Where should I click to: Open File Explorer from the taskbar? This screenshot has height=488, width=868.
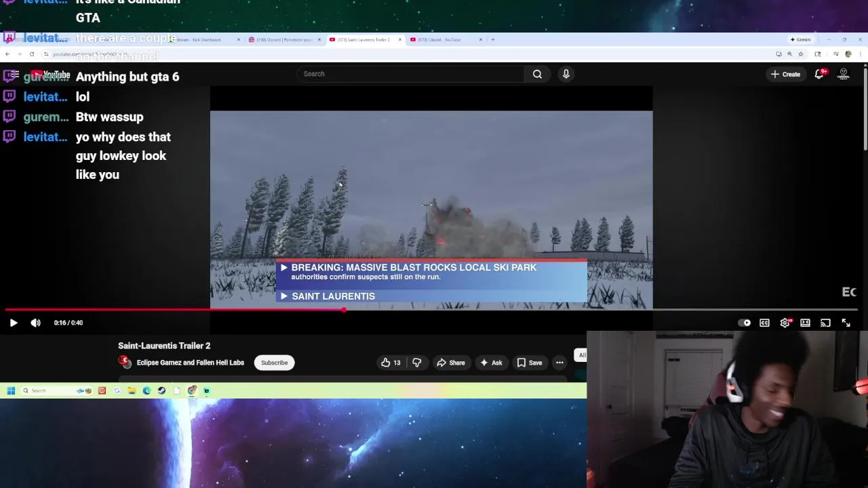pos(132,391)
